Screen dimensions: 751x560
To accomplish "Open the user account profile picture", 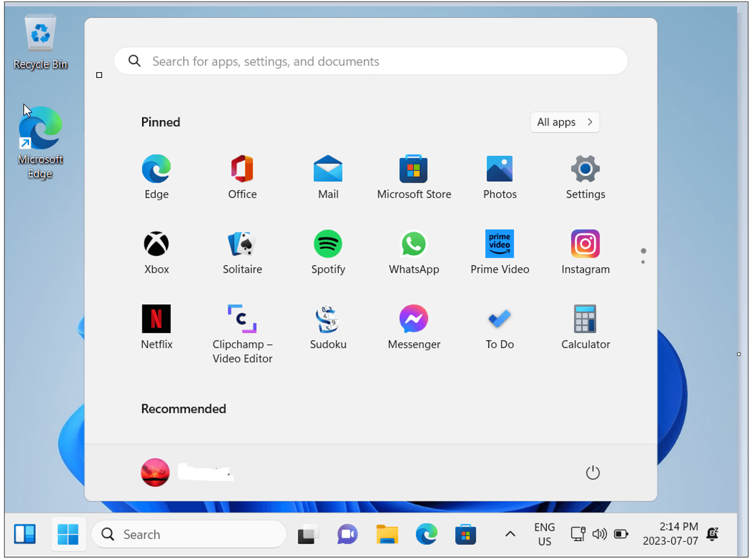I will pyautogui.click(x=155, y=472).
